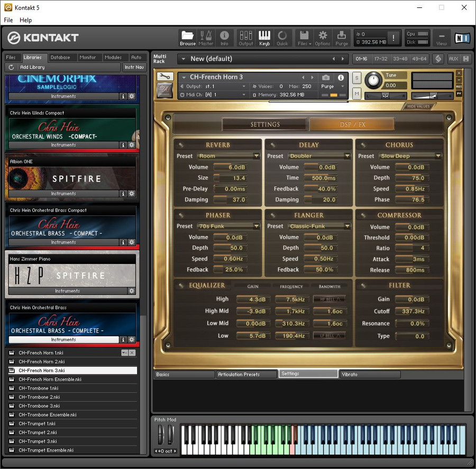Toggle the Reverb effect power button

point(181,145)
